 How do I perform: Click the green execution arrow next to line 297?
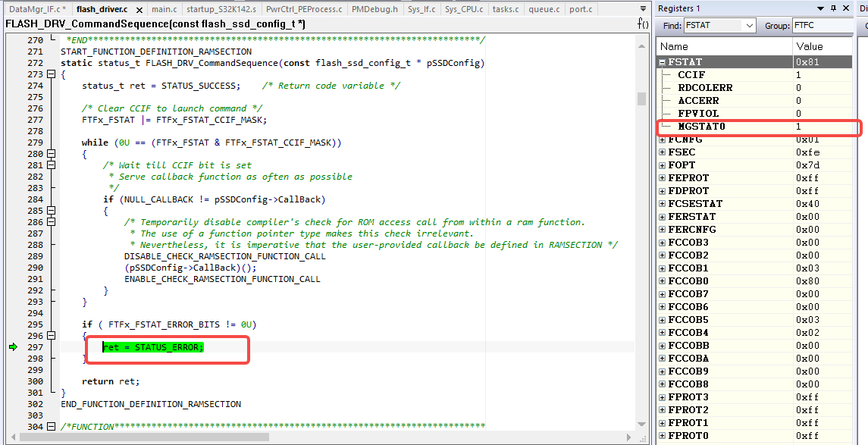[14, 346]
